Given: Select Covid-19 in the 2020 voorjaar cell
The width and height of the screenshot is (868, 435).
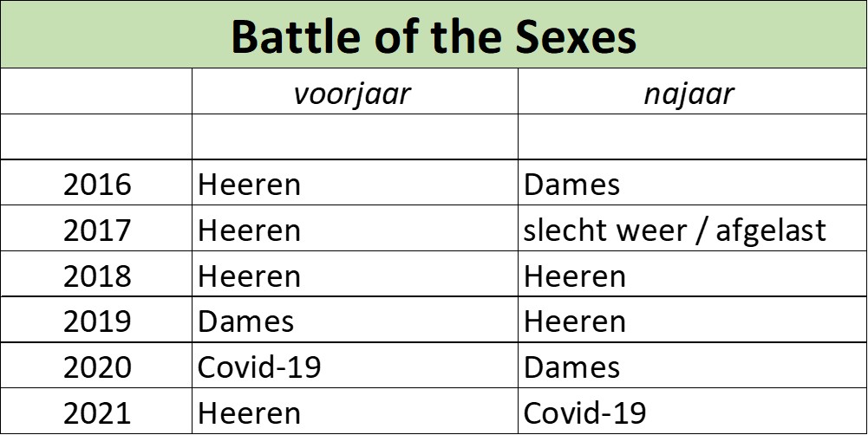Looking at the screenshot, I should click(260, 367).
